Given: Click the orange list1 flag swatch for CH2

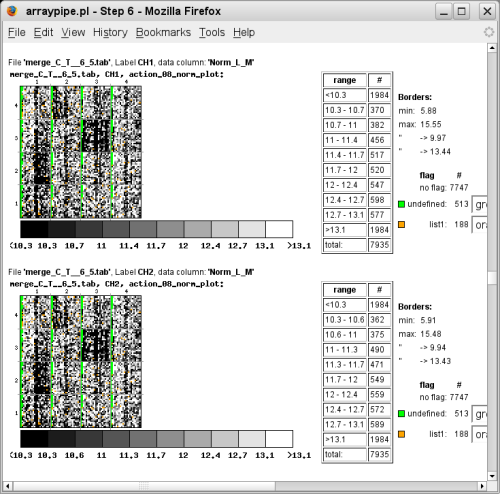Looking at the screenshot, I should [402, 434].
